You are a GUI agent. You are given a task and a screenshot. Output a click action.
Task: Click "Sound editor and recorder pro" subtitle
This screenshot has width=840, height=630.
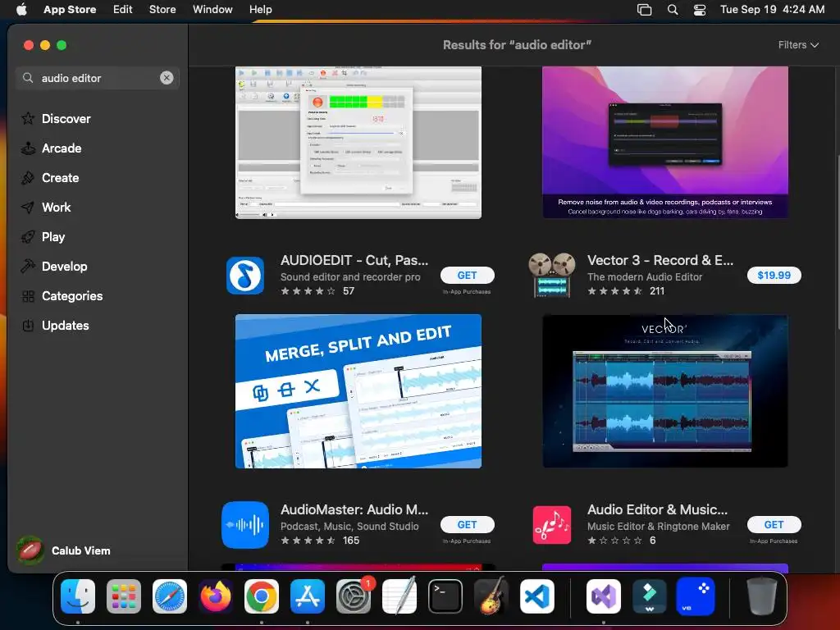(x=350, y=277)
